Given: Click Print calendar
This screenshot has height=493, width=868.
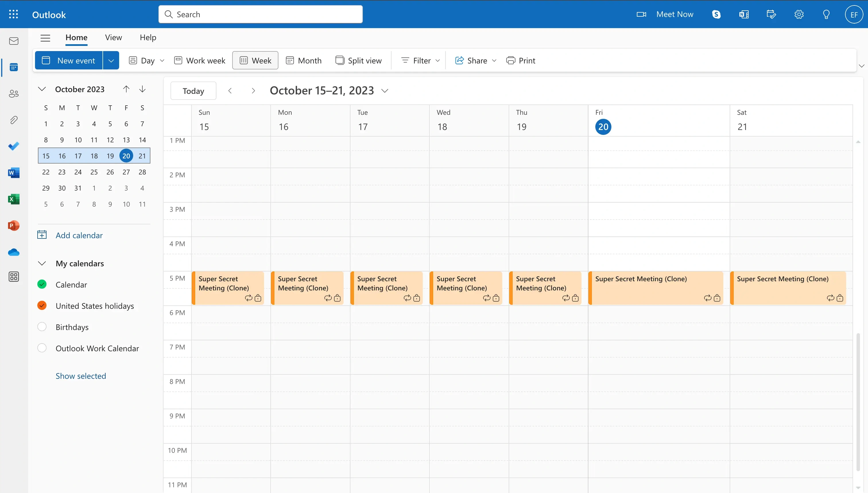Looking at the screenshot, I should [520, 60].
